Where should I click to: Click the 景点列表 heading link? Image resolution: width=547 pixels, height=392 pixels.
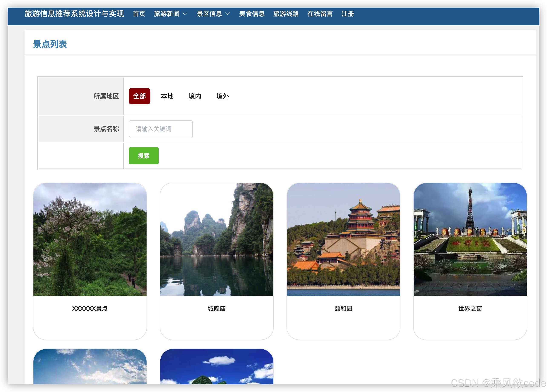click(50, 44)
